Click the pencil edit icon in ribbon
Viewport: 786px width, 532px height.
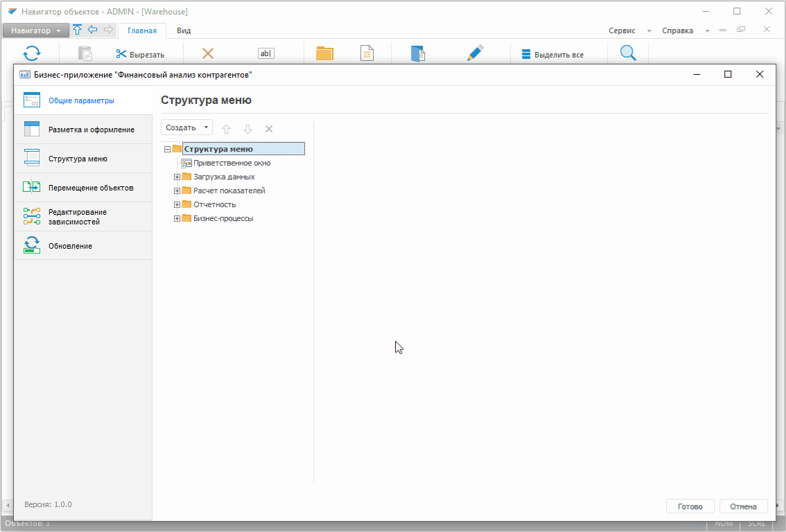click(x=475, y=54)
